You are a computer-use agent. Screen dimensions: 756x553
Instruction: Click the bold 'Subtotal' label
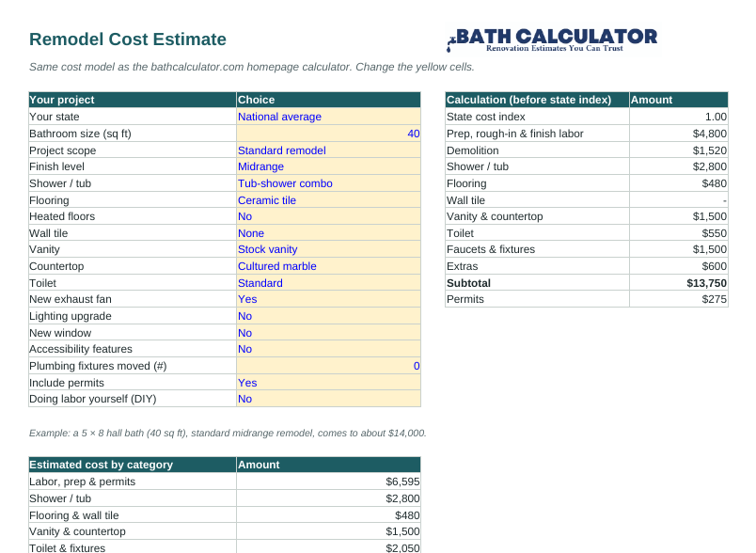tap(468, 283)
